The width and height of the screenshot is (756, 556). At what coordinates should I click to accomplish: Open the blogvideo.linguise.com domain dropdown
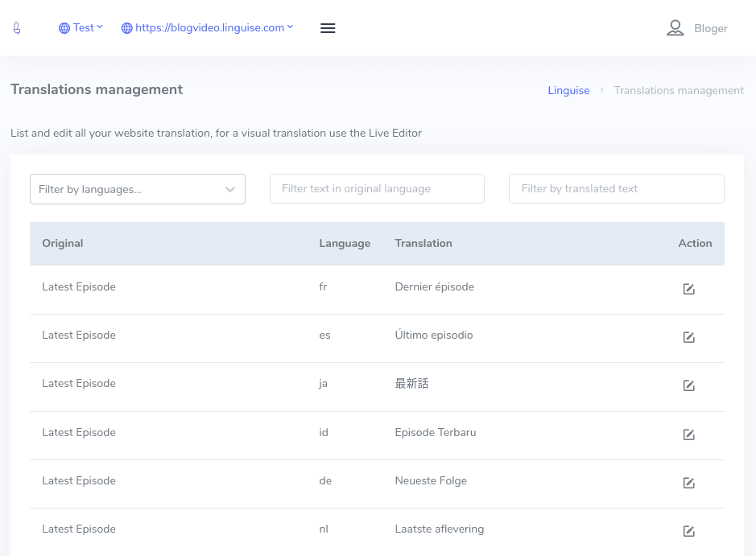pos(208,28)
